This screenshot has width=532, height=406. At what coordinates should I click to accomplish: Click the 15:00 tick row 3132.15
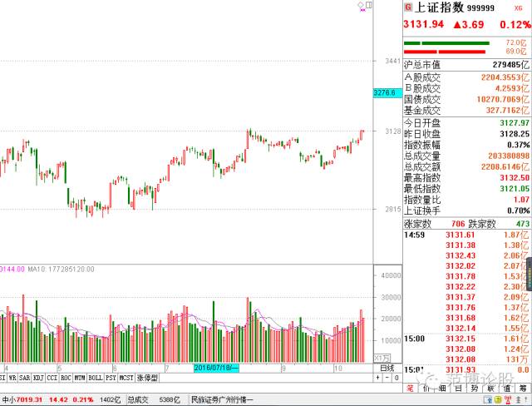(466, 339)
